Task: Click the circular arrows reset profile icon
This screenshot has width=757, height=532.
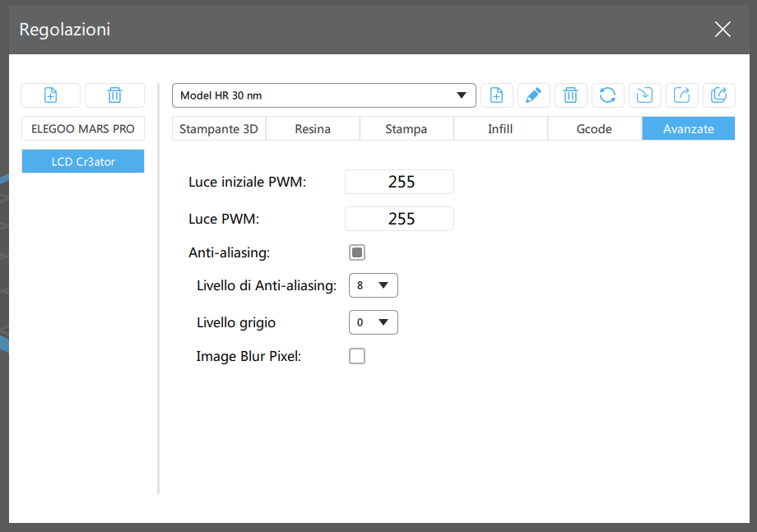Action: click(x=607, y=95)
